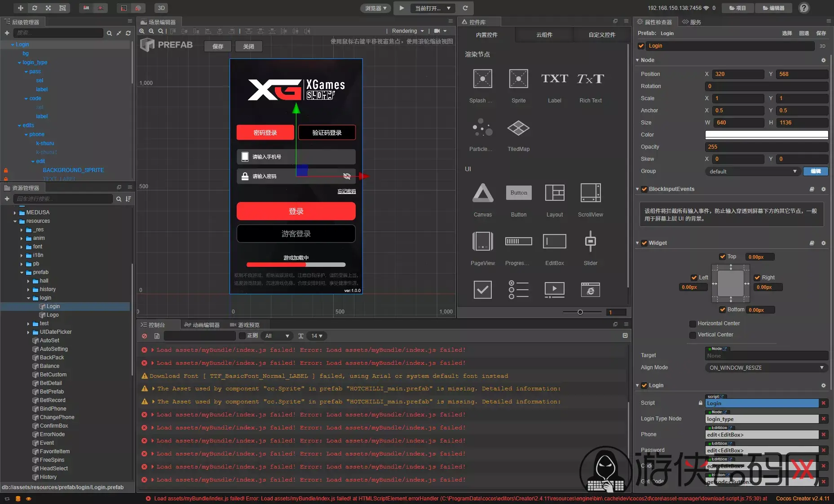Pick the ProgressBar UI node icon

519,241
